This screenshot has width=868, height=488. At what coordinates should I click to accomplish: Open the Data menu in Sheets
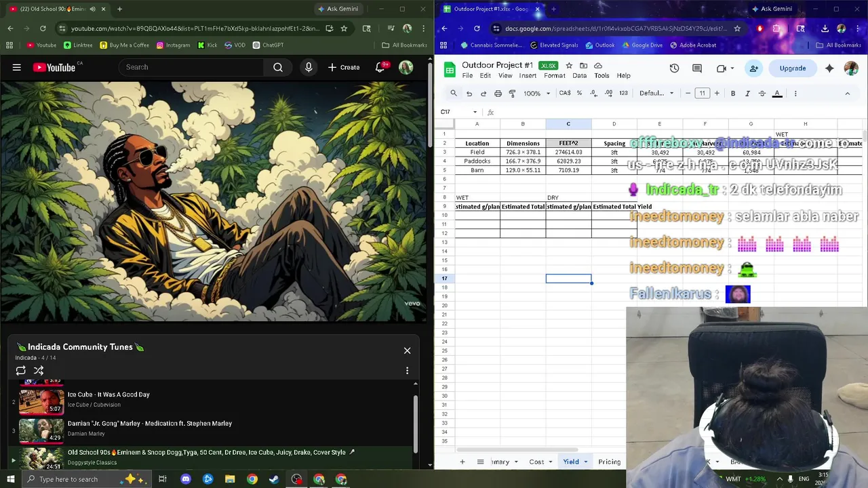(579, 76)
